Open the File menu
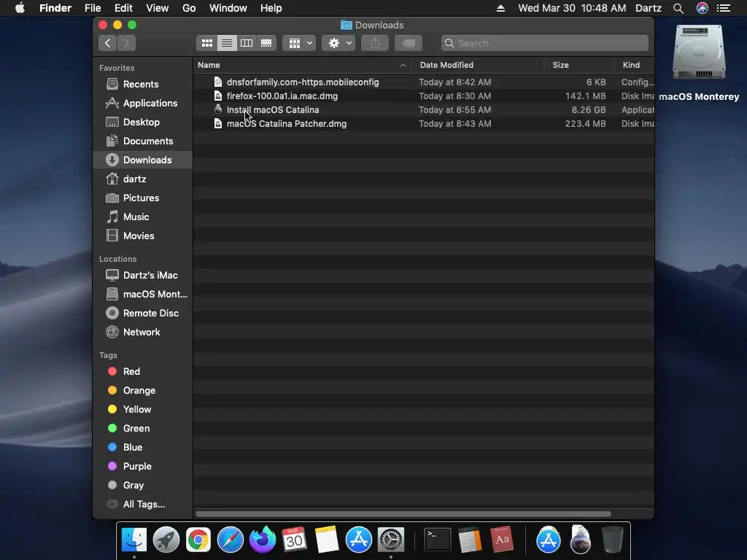747x560 pixels. [x=93, y=8]
